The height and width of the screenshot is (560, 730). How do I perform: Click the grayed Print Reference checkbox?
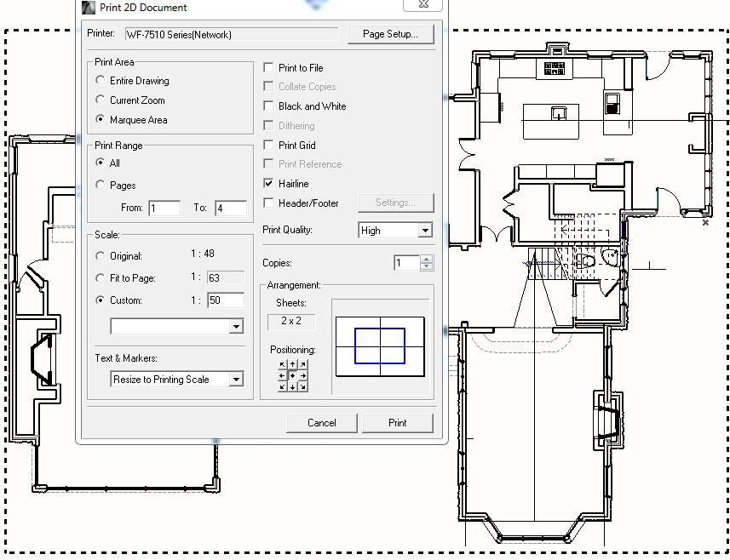click(268, 163)
